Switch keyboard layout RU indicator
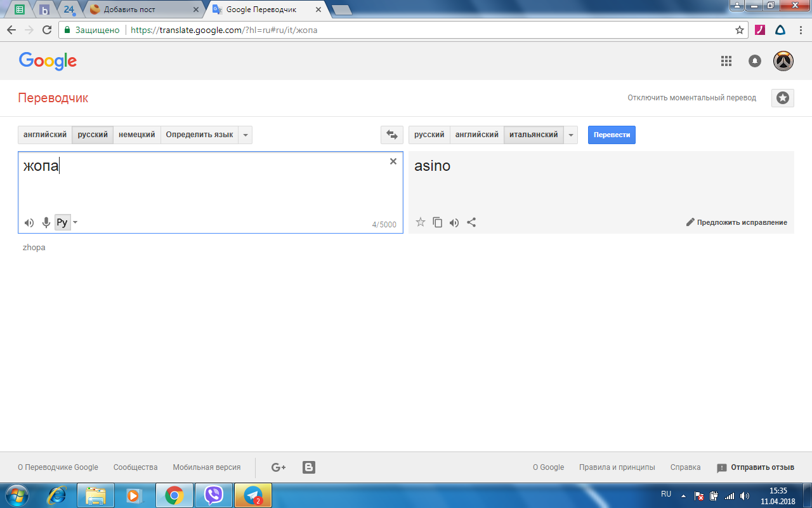Screen dimensions: 812x508 pyautogui.click(x=666, y=493)
